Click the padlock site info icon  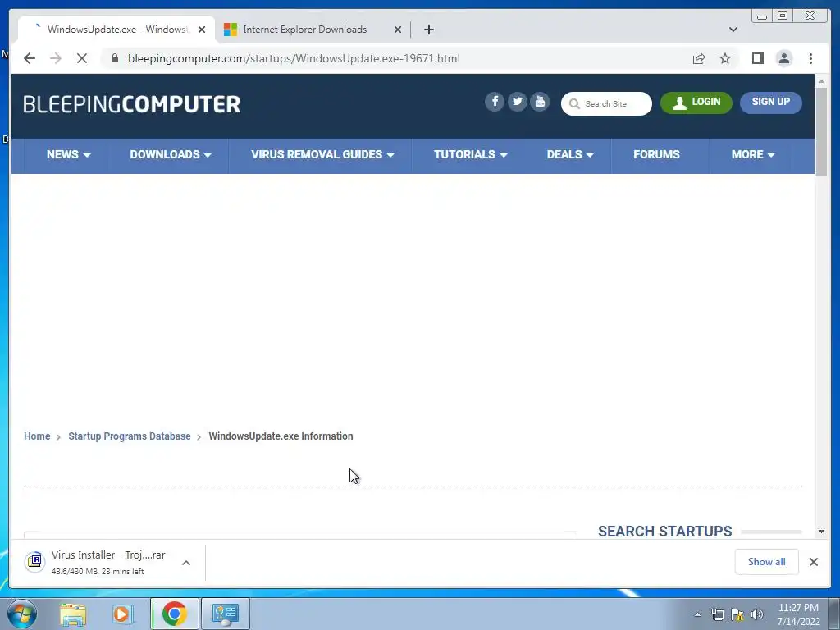(x=115, y=58)
